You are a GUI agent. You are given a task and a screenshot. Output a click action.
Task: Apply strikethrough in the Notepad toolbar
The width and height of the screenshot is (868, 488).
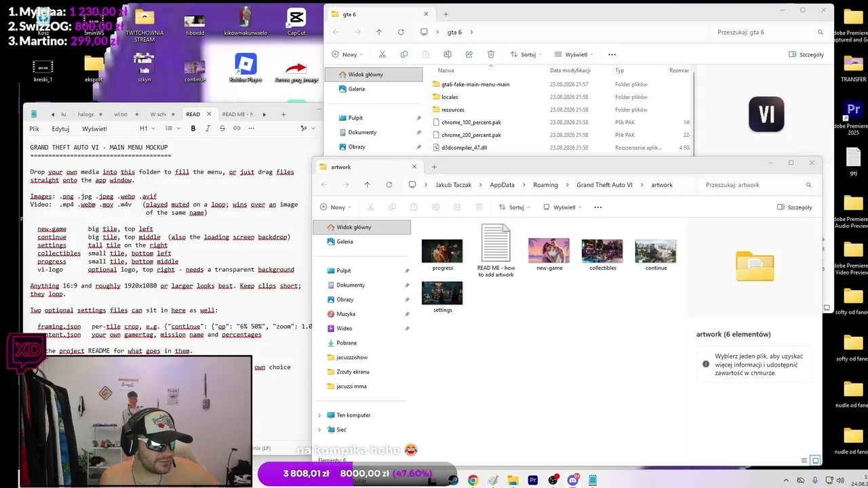(222, 128)
